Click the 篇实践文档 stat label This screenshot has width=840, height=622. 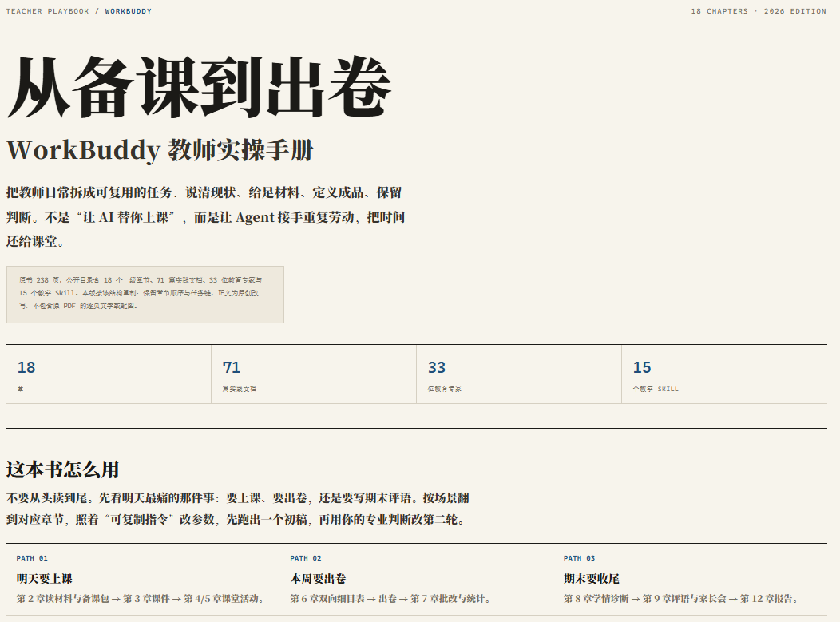pos(240,389)
